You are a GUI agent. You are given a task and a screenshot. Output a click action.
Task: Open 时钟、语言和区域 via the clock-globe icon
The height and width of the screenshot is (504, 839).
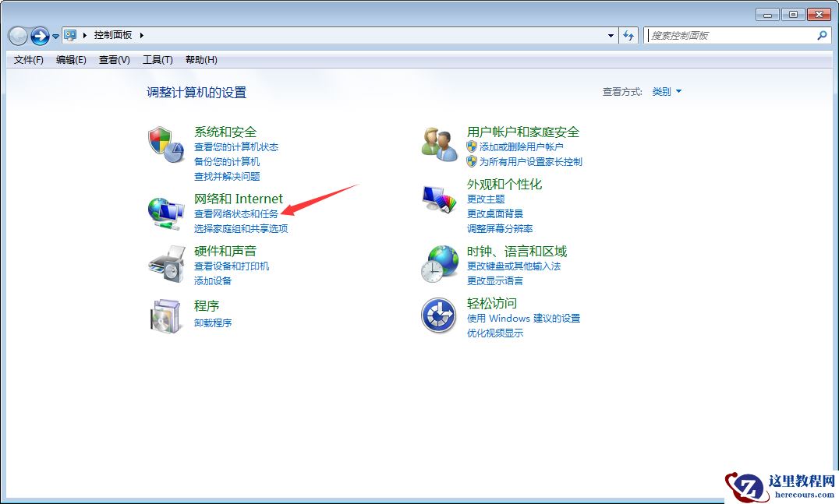click(438, 263)
